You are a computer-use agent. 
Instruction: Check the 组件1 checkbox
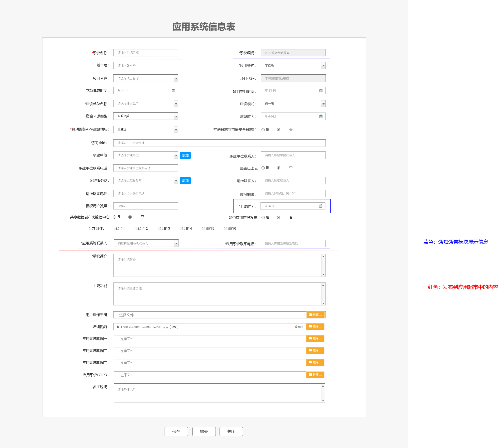click(x=115, y=229)
